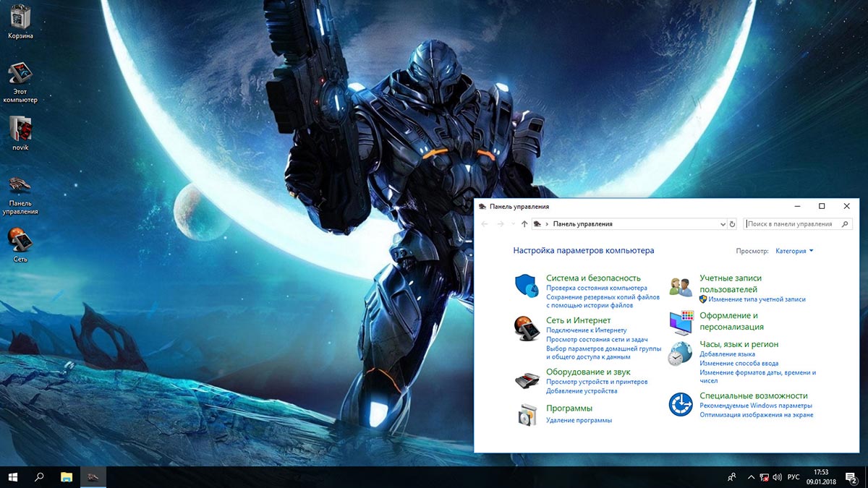Click Изменение типа учетной записи link
The width and height of the screenshot is (868, 488).
[757, 299]
